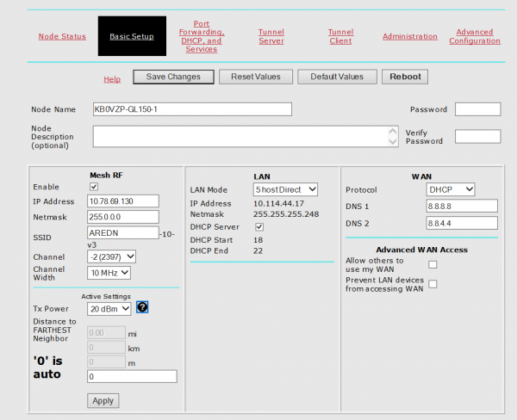The height and width of the screenshot is (420, 517).
Task: Click the DNS 2 field showing 8.8.4.4
Action: 462,223
